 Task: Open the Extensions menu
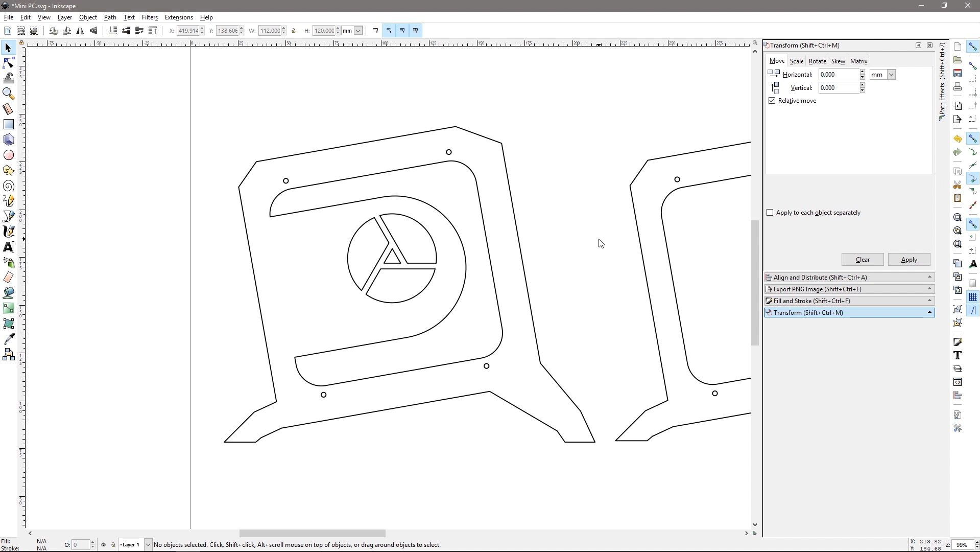point(178,17)
